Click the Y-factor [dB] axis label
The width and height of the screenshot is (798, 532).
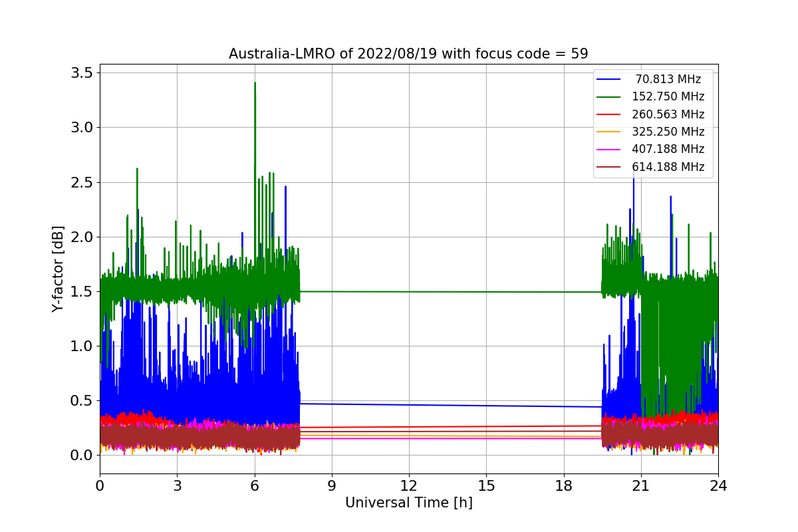(x=59, y=269)
